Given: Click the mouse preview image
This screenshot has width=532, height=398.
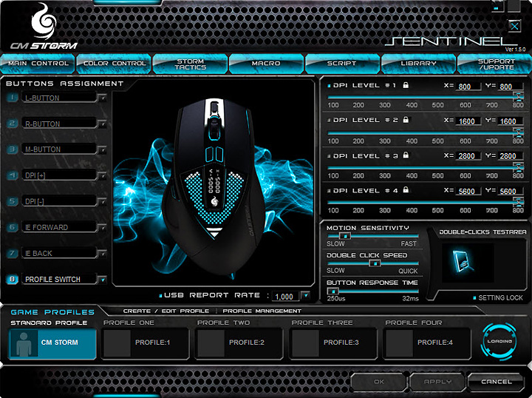Looking at the screenshot, I should click(x=214, y=183).
